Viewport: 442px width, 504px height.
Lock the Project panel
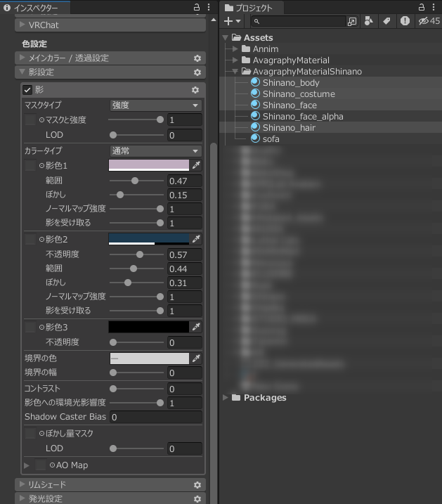tap(422, 7)
